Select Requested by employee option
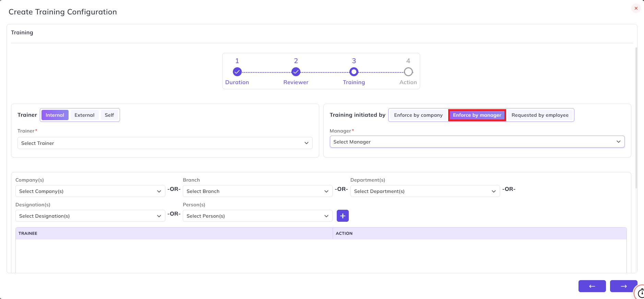The width and height of the screenshot is (644, 299). pos(540,115)
